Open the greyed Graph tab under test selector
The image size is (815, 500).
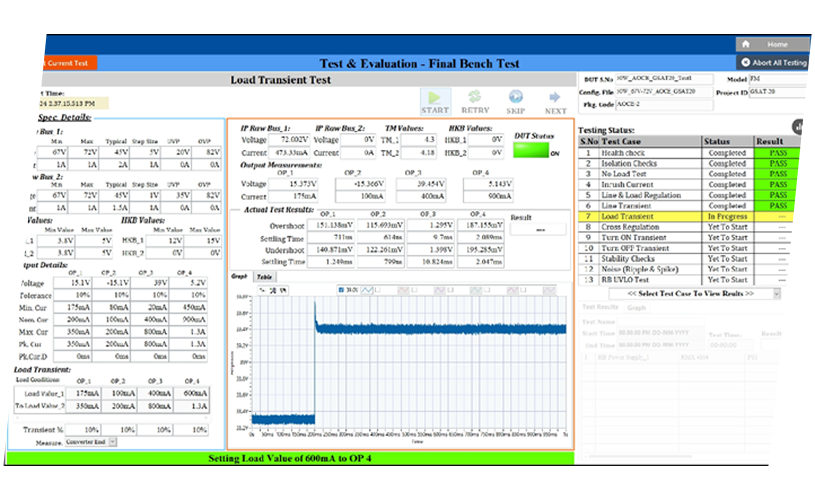[x=636, y=308]
